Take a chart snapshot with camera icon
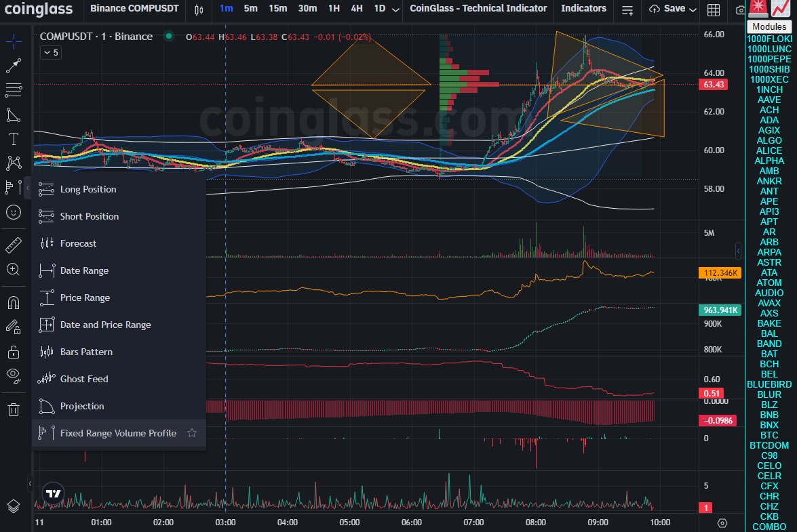This screenshot has width=797, height=532. click(x=739, y=9)
